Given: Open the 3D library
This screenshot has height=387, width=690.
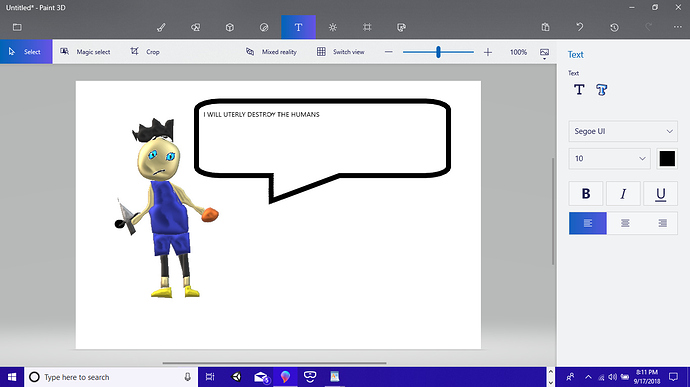Looking at the screenshot, I should point(401,27).
